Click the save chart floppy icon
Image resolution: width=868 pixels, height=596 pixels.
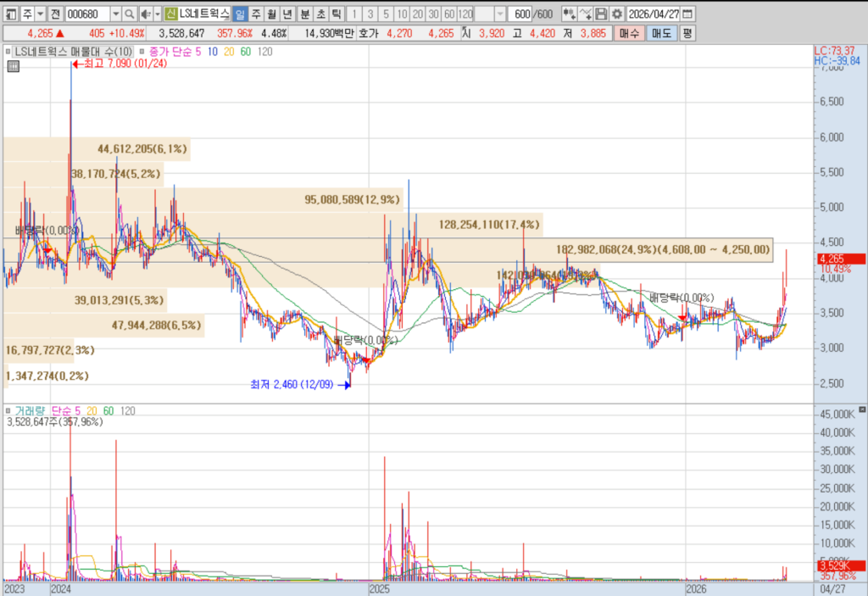[x=601, y=14]
